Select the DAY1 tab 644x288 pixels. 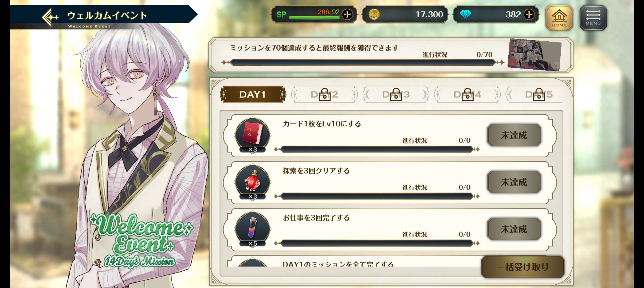[x=253, y=94]
